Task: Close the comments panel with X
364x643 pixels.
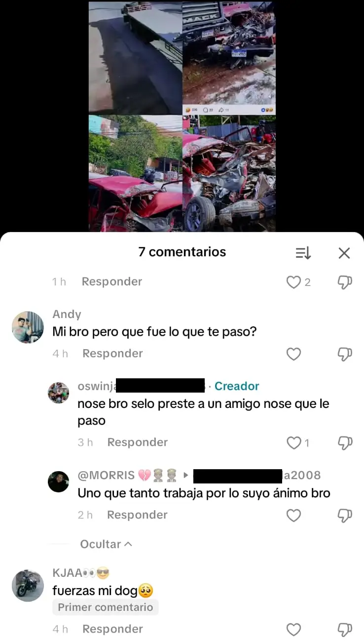Action: tap(344, 253)
